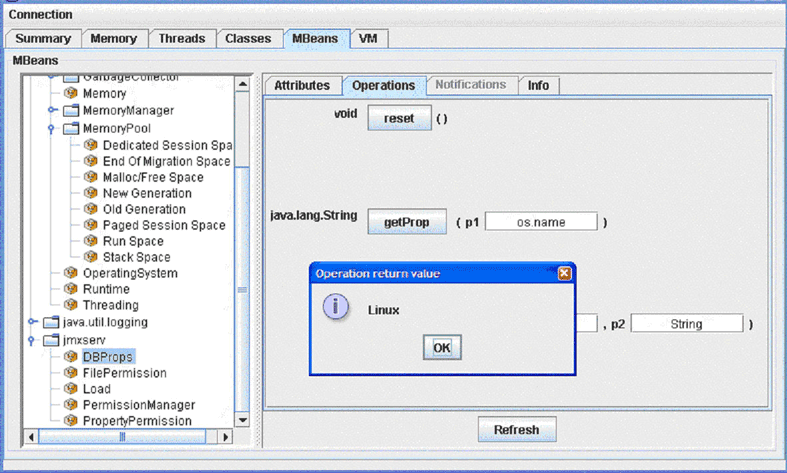Click the Notifications sub-tab

(471, 85)
